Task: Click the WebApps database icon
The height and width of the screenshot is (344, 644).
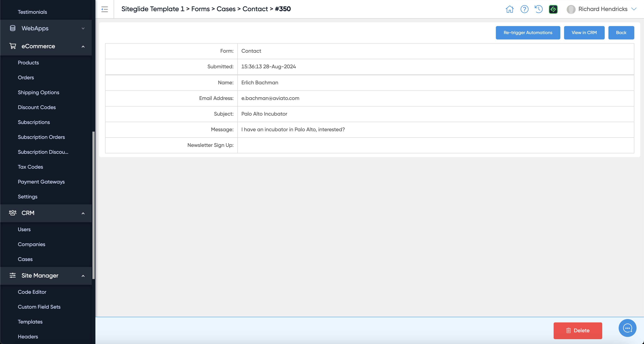Action: pos(12,28)
